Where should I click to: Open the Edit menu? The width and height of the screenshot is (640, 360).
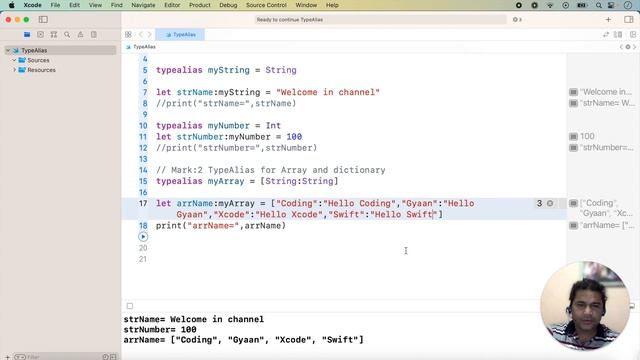[74, 5]
